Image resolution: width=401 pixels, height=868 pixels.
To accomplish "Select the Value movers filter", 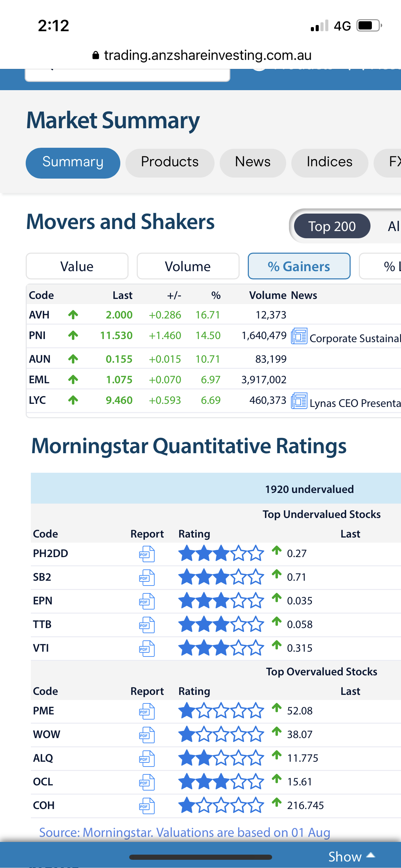I will pos(77,266).
